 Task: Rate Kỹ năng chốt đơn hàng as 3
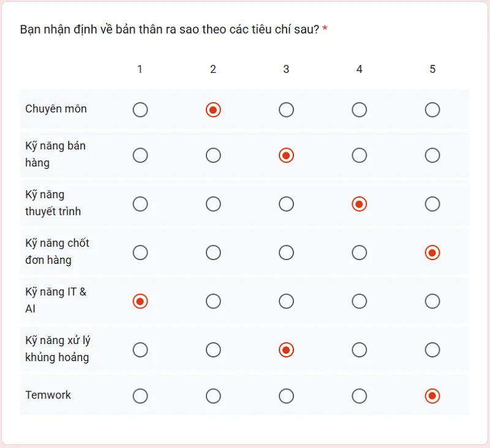(286, 252)
